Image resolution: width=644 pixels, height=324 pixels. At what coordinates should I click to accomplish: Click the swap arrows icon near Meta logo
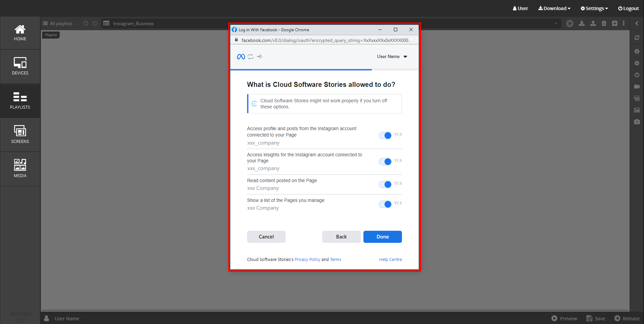(250, 57)
